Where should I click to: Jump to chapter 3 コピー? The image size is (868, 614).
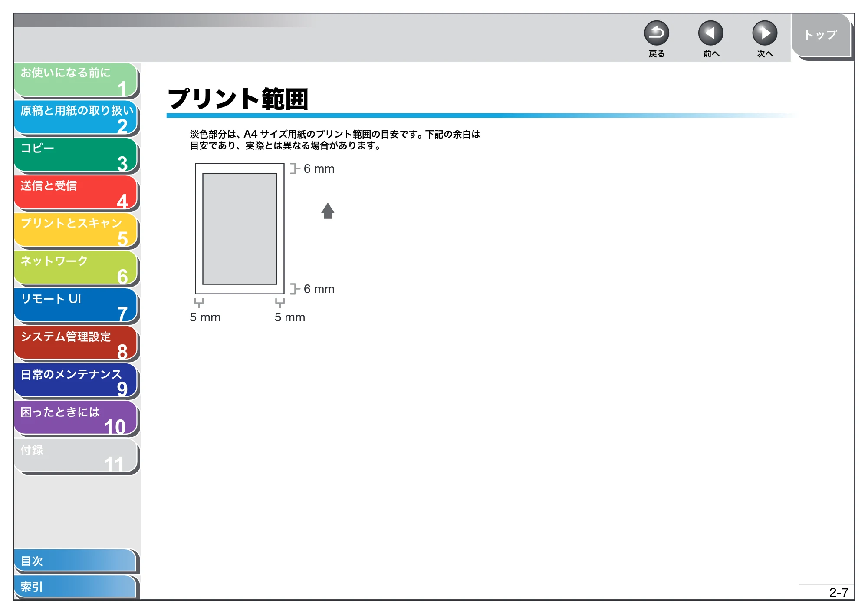[x=76, y=155]
